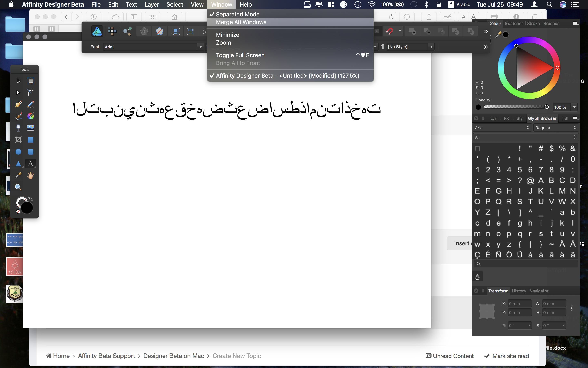Image resolution: width=588 pixels, height=368 pixels.
Task: Open the Font family dropdown arrow
Action: coord(200,47)
